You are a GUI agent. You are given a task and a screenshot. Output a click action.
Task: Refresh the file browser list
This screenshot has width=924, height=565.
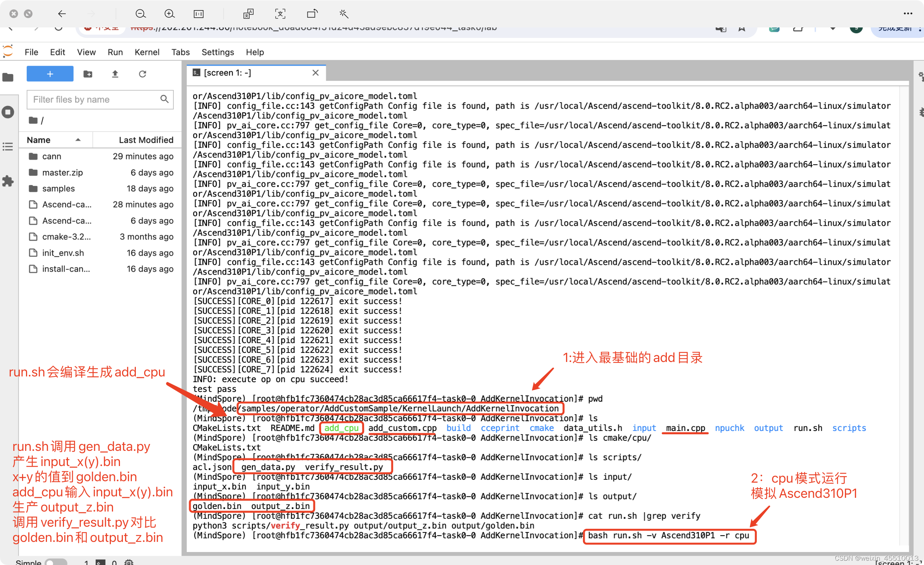click(142, 74)
